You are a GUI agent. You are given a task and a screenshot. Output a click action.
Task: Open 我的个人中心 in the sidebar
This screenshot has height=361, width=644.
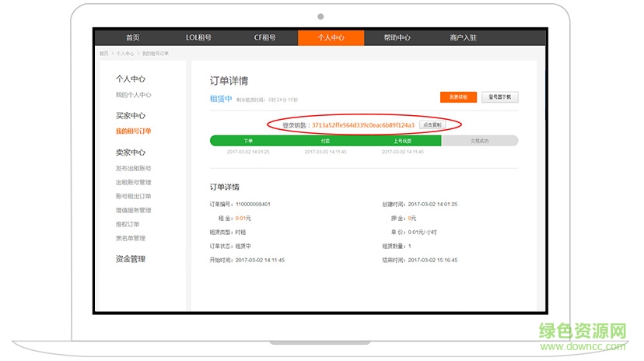point(133,95)
